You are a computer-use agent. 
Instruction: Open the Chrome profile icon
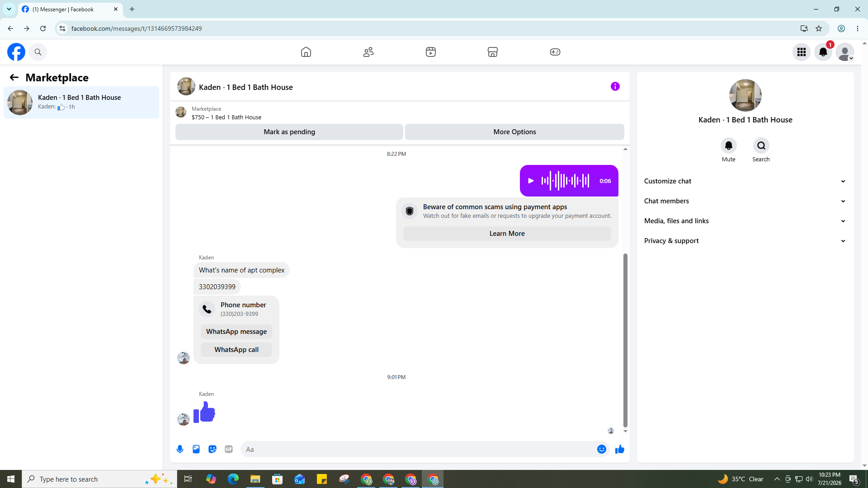pyautogui.click(x=841, y=28)
